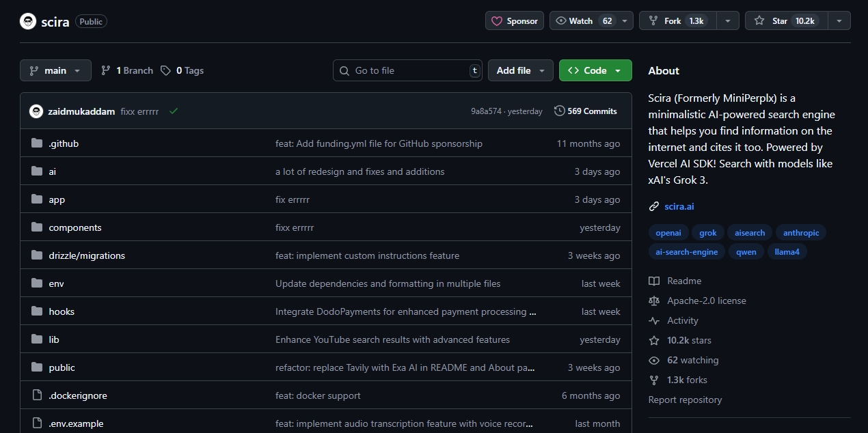Image resolution: width=868 pixels, height=433 pixels.
Task: Click the book icon beside Readme
Action: 654,281
